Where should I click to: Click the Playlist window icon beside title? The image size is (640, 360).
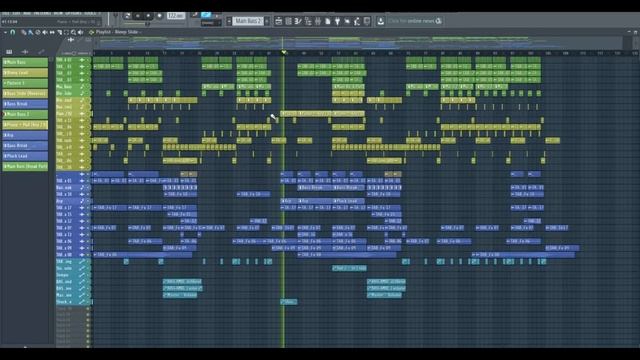[x=91, y=32]
